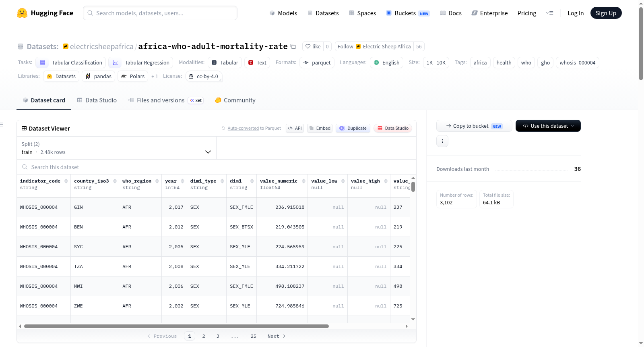Expand the Split train dropdown
644x347 pixels.
click(x=117, y=148)
